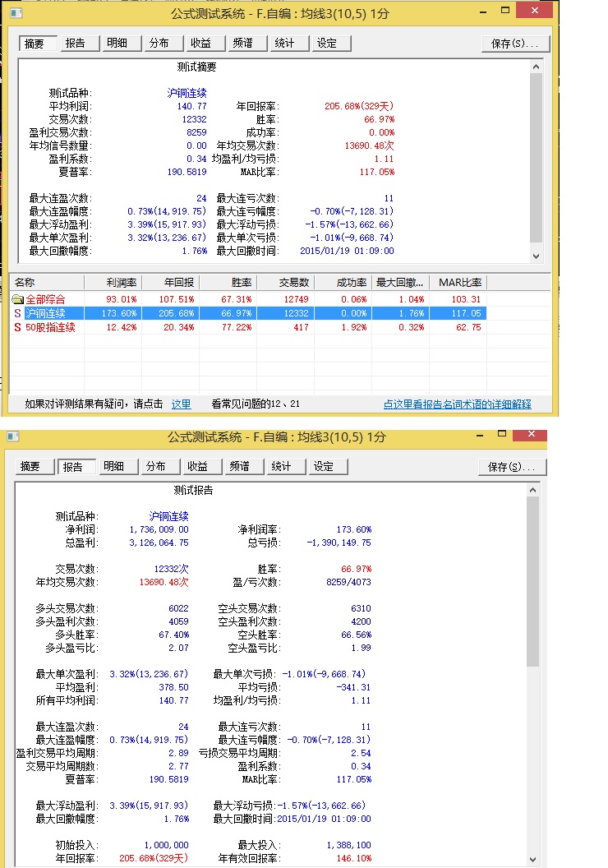Close the upper 公式测试系统 window
This screenshot has width=608, height=868.
tap(534, 10)
